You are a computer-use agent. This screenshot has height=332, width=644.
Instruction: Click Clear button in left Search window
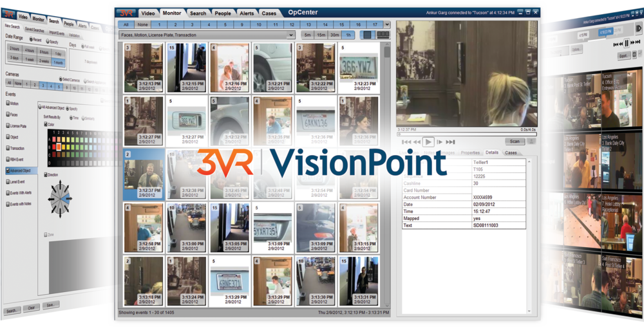tap(32, 308)
